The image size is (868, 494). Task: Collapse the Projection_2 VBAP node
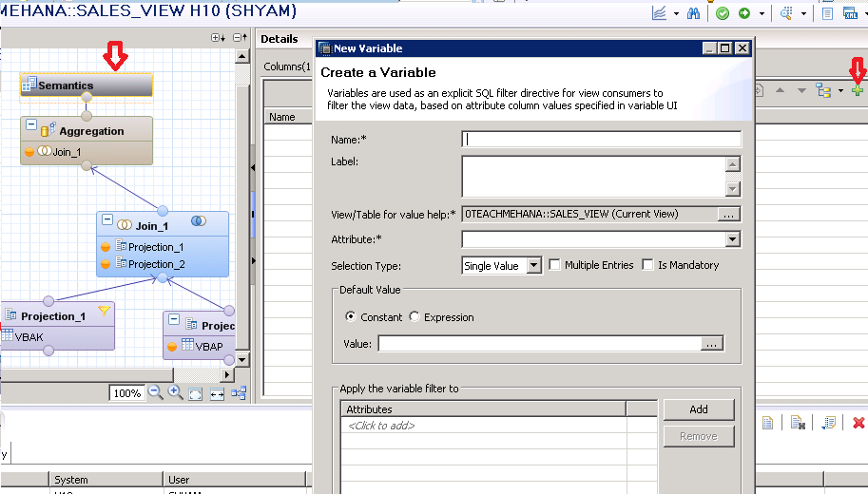tap(174, 320)
